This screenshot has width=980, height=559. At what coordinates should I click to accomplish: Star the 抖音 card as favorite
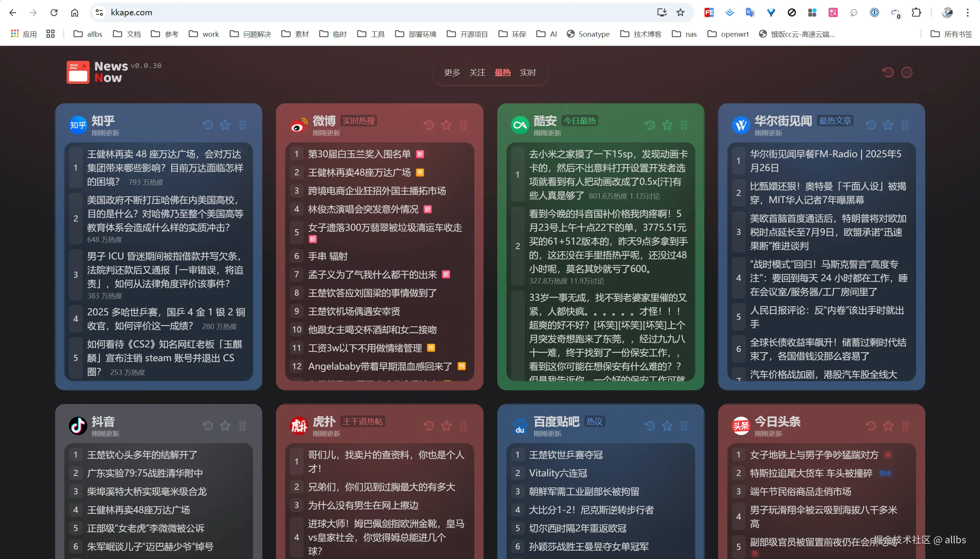225,425
